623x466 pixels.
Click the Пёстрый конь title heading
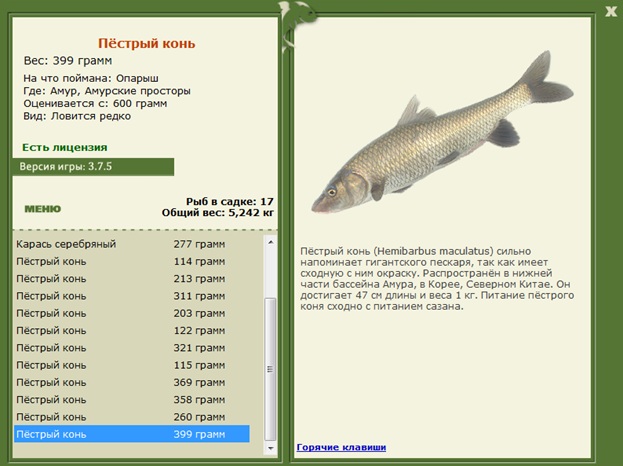[147, 43]
